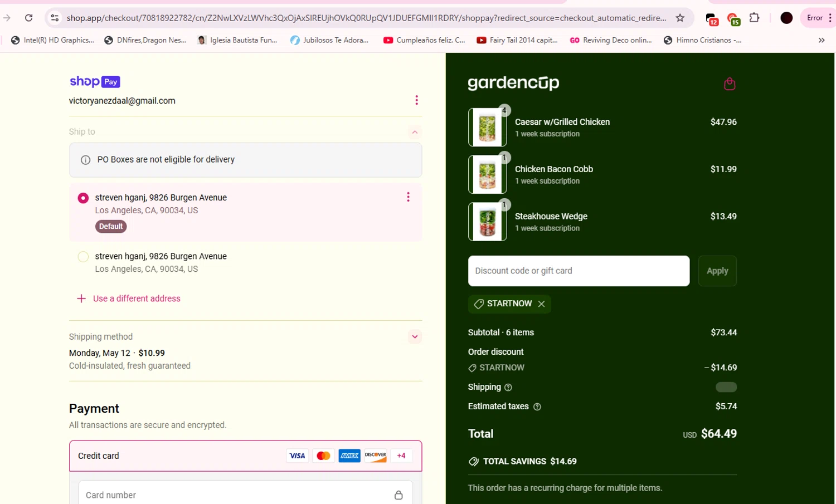Open the Extensions puzzle icon
The width and height of the screenshot is (836, 504).
click(754, 18)
